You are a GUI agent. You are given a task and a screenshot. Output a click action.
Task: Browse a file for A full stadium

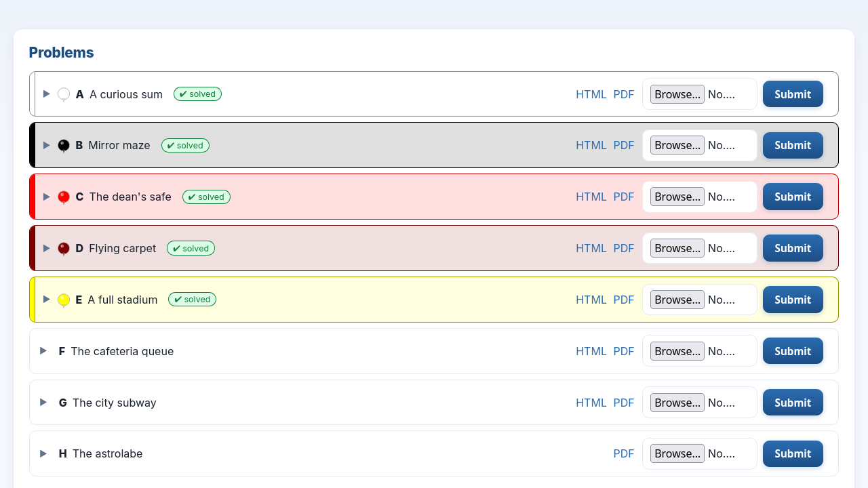coord(677,300)
